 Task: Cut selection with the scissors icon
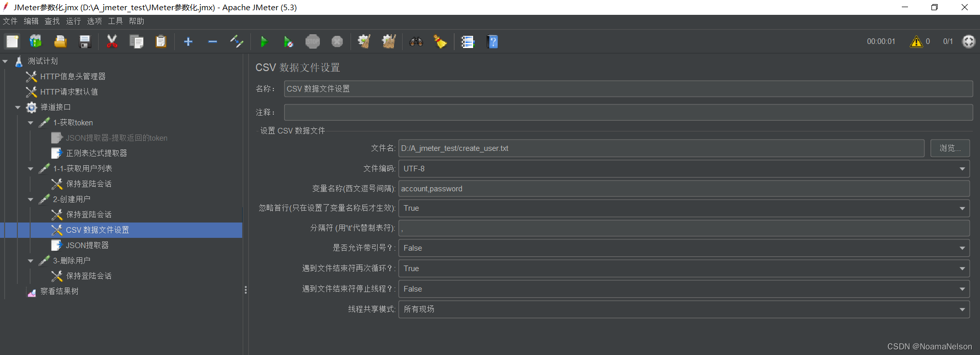tap(112, 41)
